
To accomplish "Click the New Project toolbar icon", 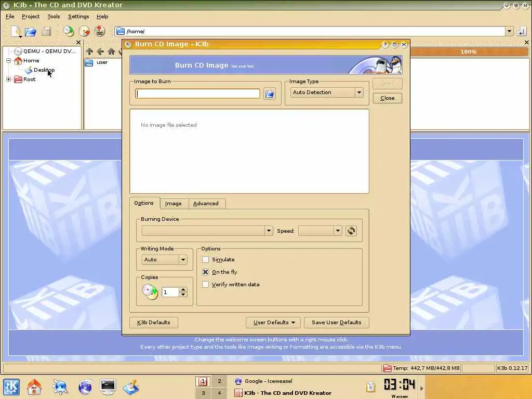I will pyautogui.click(x=16, y=31).
